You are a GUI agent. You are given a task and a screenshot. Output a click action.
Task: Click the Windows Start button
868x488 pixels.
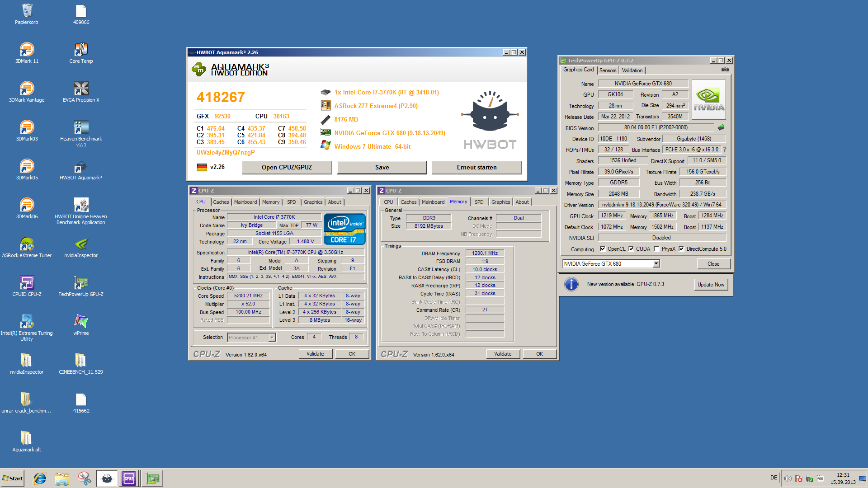pyautogui.click(x=13, y=479)
